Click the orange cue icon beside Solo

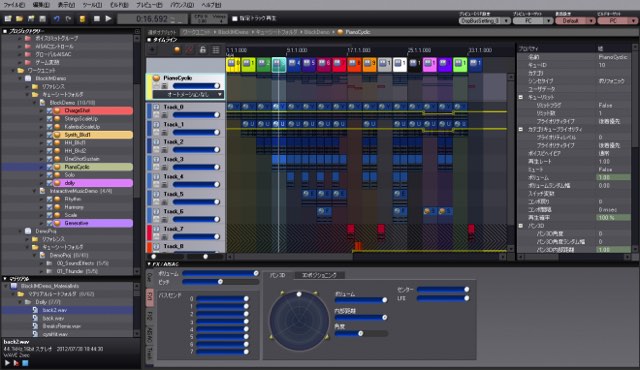pos(58,175)
